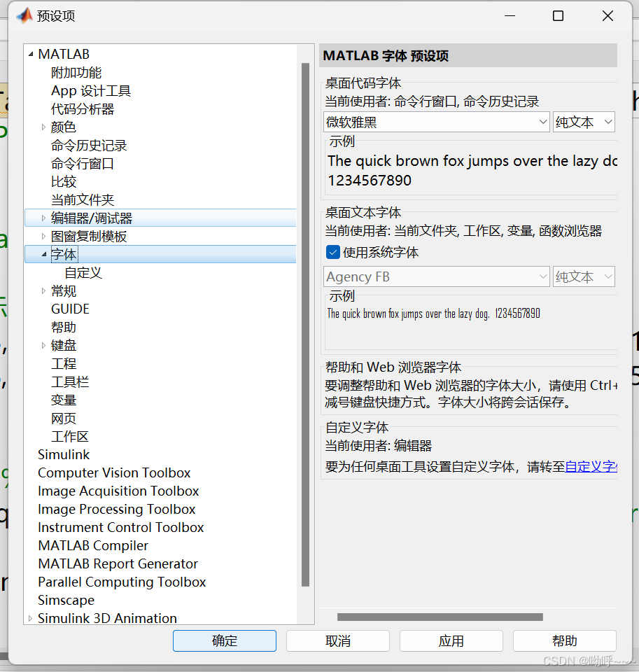Click the 帮助 button at bottom
This screenshot has width=639, height=672.
pos(564,641)
